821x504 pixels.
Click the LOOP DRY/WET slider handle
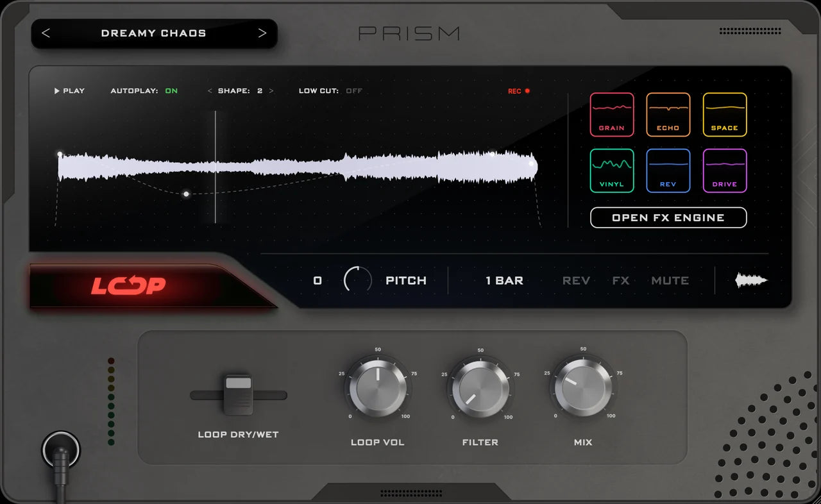[x=238, y=395]
